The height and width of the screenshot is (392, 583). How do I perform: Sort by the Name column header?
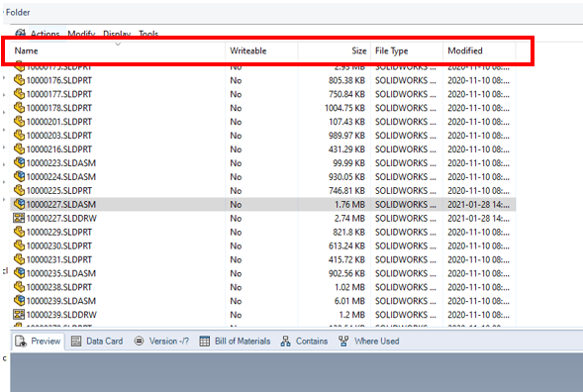click(x=26, y=50)
